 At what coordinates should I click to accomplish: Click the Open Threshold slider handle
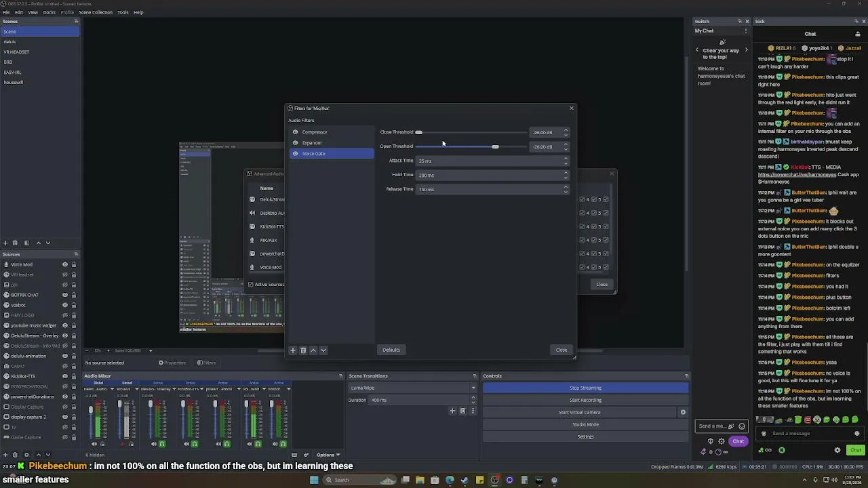point(495,146)
